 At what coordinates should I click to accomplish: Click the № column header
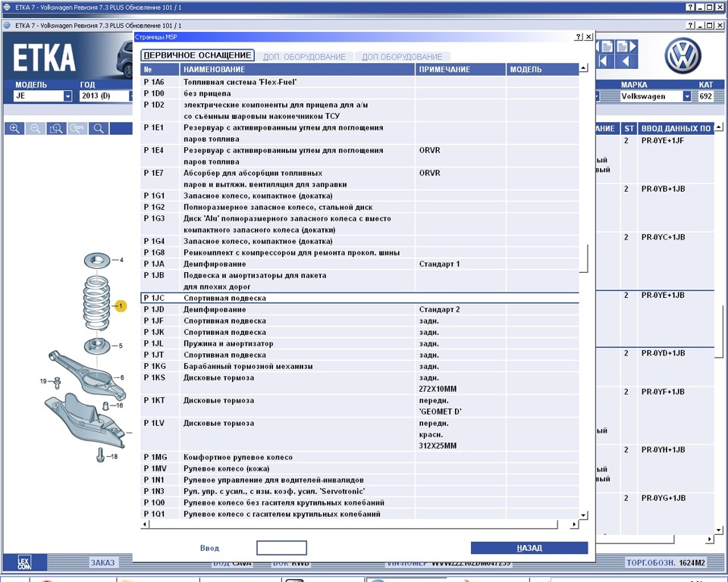(160, 69)
